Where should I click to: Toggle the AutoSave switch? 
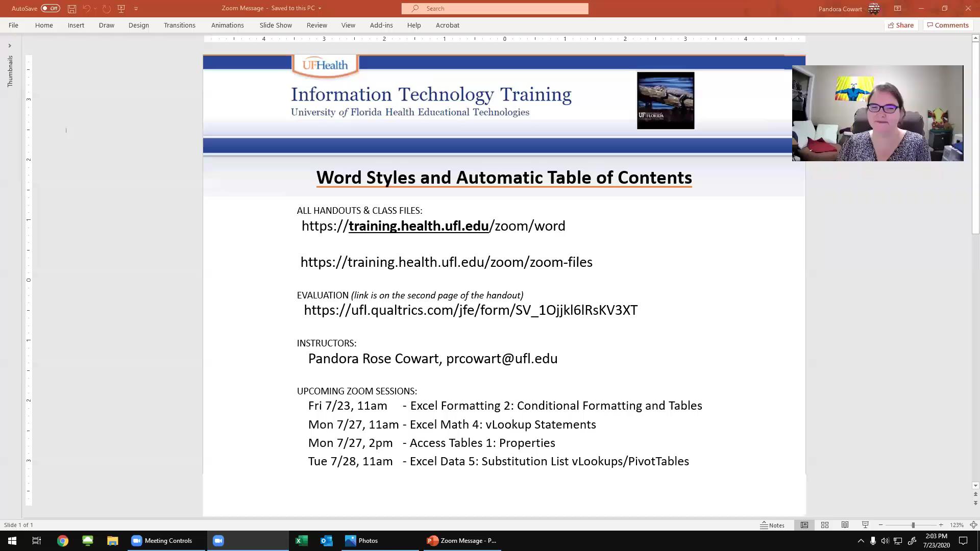tap(51, 8)
